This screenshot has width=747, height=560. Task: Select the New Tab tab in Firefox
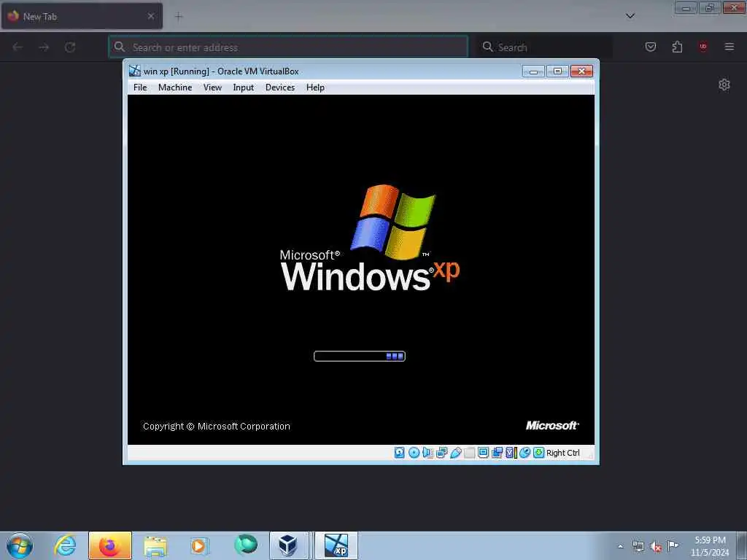click(x=82, y=16)
